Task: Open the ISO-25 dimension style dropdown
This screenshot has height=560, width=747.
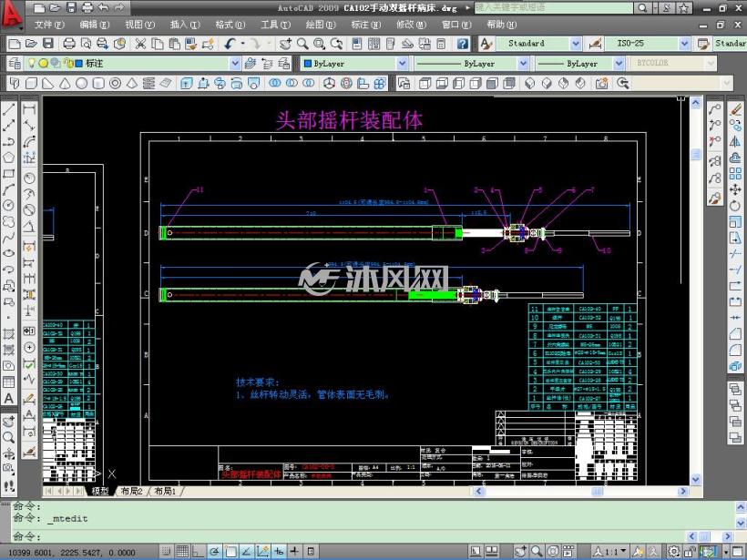Action: 684,44
